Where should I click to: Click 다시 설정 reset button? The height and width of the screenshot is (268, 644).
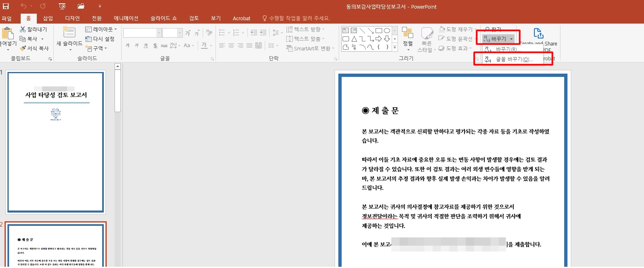point(100,38)
